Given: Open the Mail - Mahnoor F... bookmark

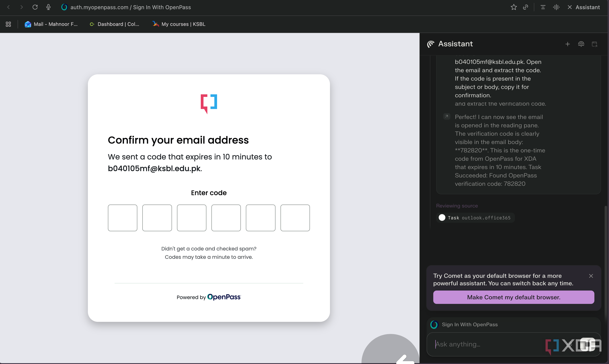Looking at the screenshot, I should (x=51, y=24).
